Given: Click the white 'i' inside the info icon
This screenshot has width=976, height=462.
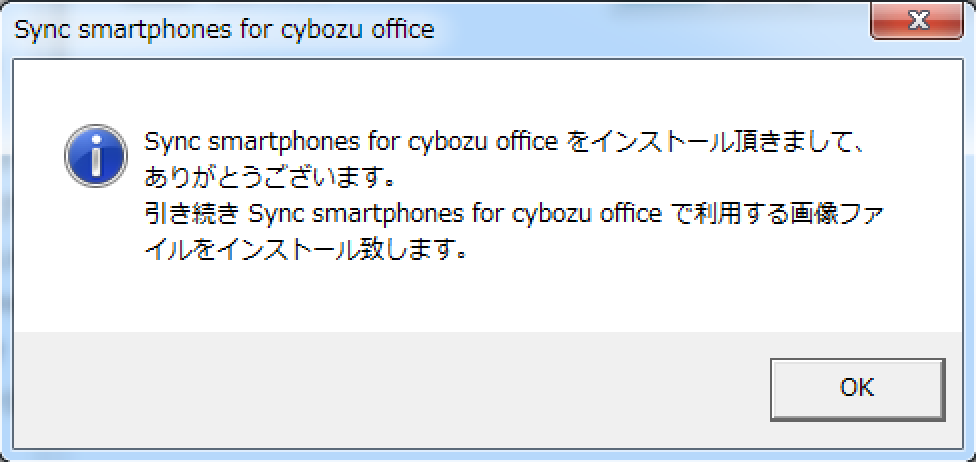Looking at the screenshot, I should coord(95,157).
